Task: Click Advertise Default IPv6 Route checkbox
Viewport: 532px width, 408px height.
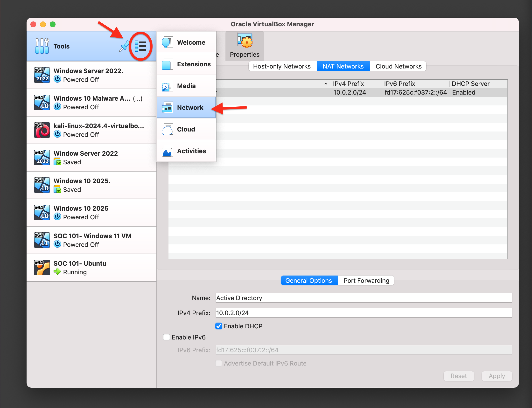Action: (219, 363)
